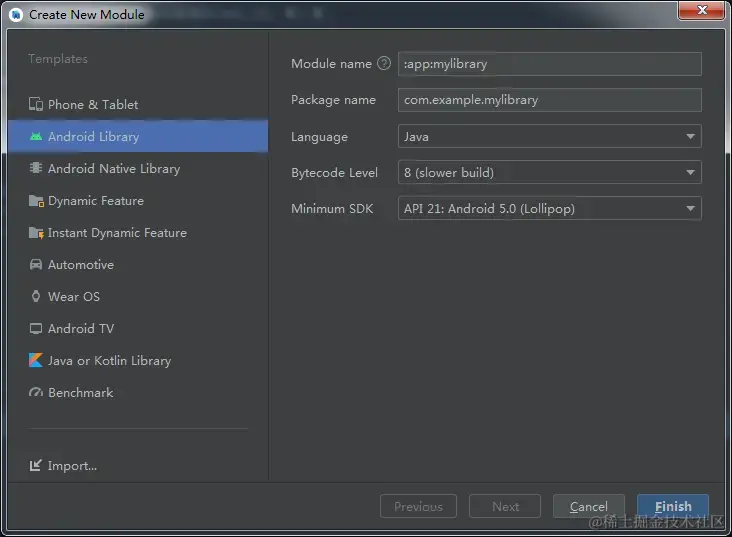Click the Instant Dynamic Feature folder icon
Screen dimensions: 732x537
click(36, 233)
